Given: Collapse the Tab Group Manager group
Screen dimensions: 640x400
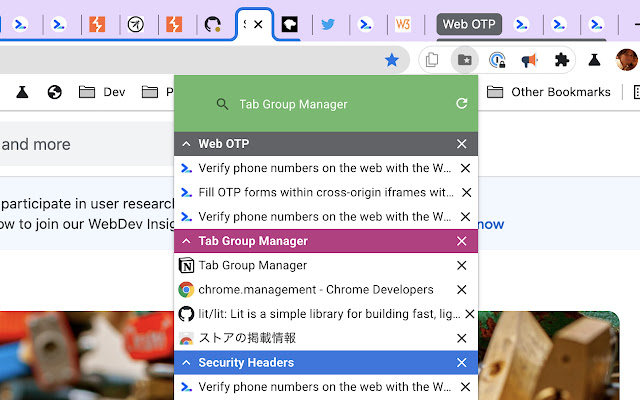Looking at the screenshot, I should pos(186,241).
